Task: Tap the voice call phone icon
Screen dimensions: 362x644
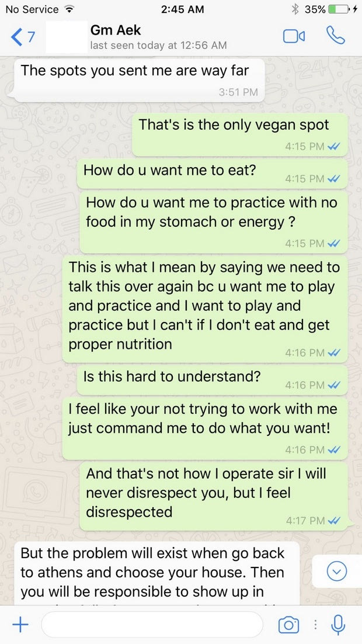Action: click(336, 36)
